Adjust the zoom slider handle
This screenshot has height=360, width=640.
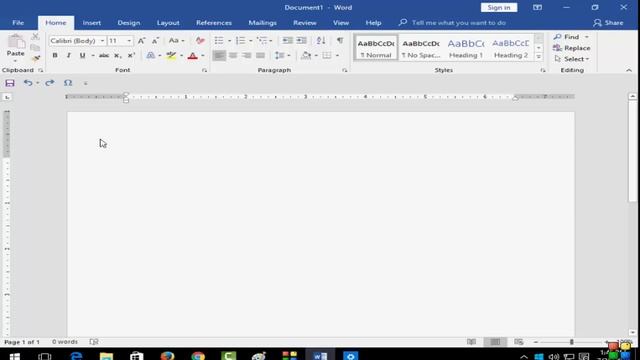[571, 342]
